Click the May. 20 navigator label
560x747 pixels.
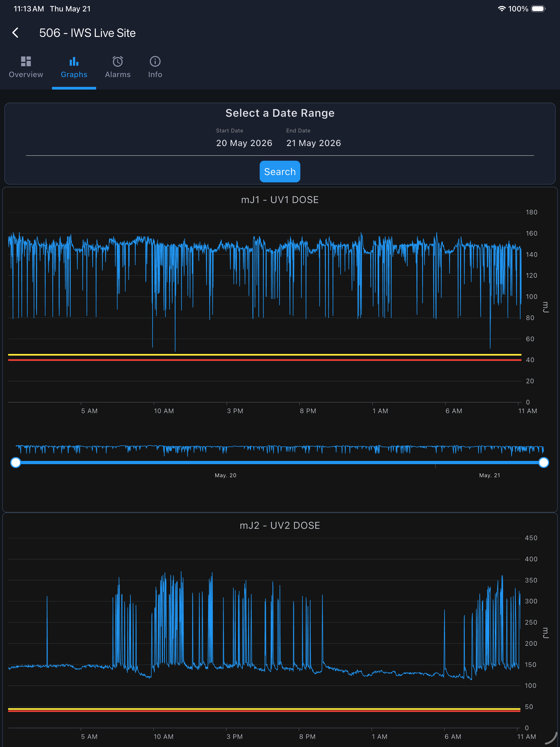coord(225,475)
